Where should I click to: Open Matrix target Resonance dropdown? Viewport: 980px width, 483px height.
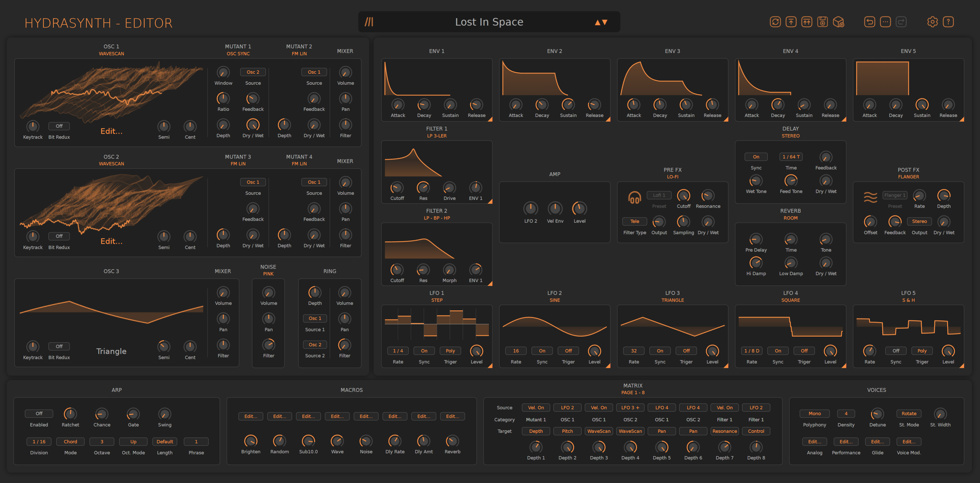(x=724, y=431)
